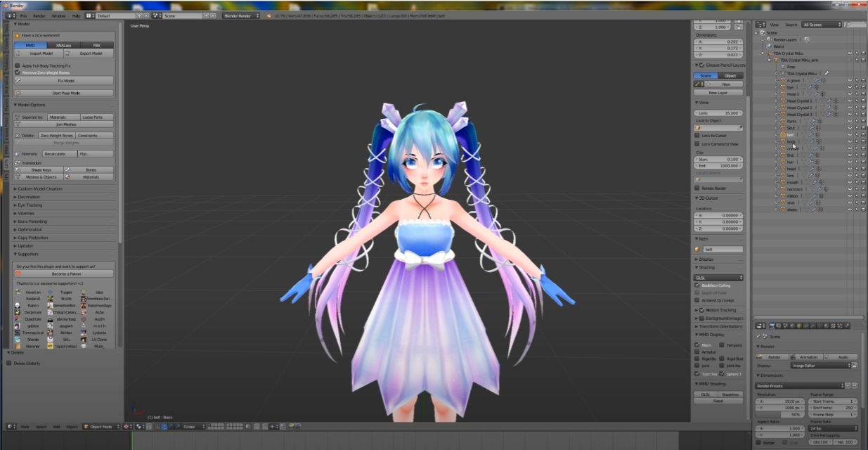The height and width of the screenshot is (450, 868).
Task: Open the Object Mode dropdown
Action: click(102, 426)
